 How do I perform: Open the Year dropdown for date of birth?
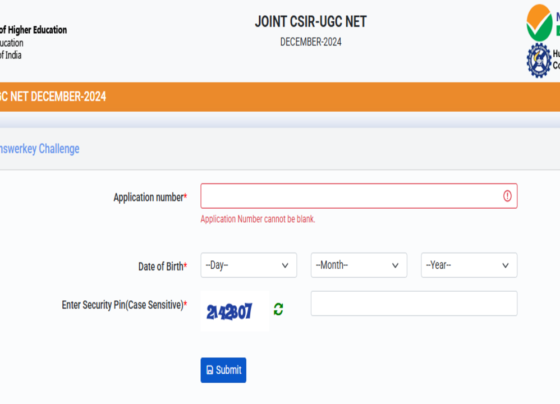(x=469, y=265)
